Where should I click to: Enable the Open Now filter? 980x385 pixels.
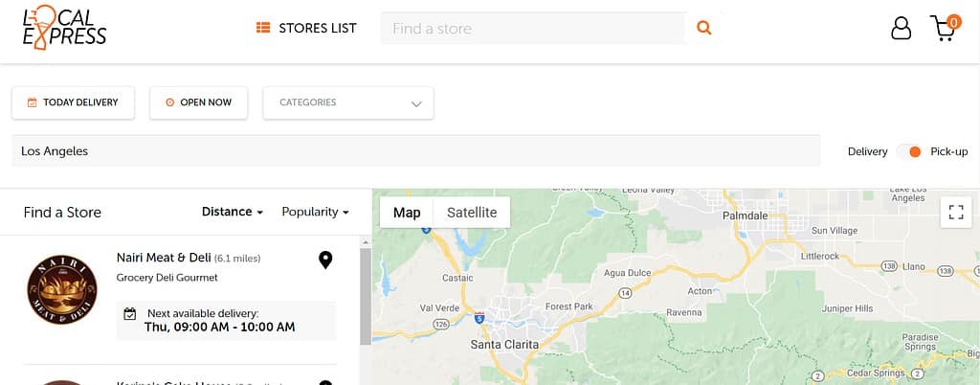(x=199, y=102)
